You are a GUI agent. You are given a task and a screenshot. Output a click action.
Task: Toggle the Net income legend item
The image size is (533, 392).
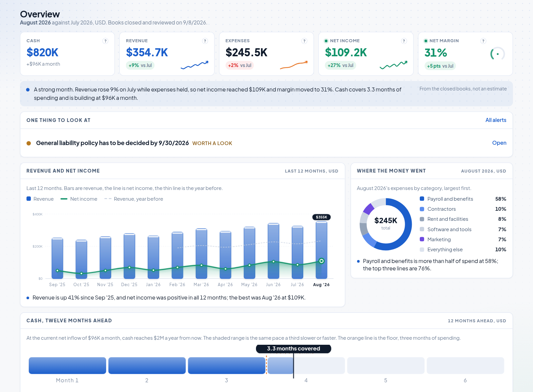pyautogui.click(x=79, y=199)
